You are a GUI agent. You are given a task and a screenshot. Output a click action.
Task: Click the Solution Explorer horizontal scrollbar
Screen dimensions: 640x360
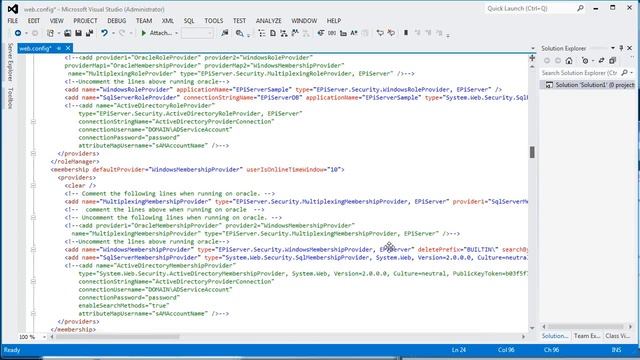[586, 327]
